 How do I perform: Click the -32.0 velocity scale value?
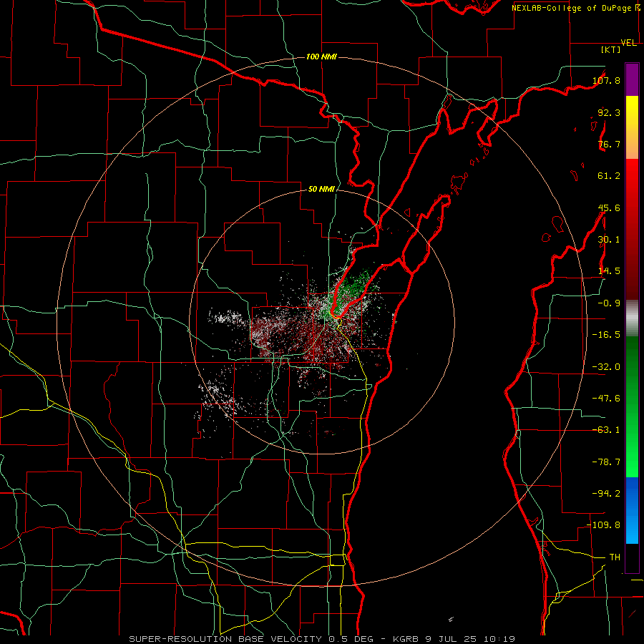606,367
